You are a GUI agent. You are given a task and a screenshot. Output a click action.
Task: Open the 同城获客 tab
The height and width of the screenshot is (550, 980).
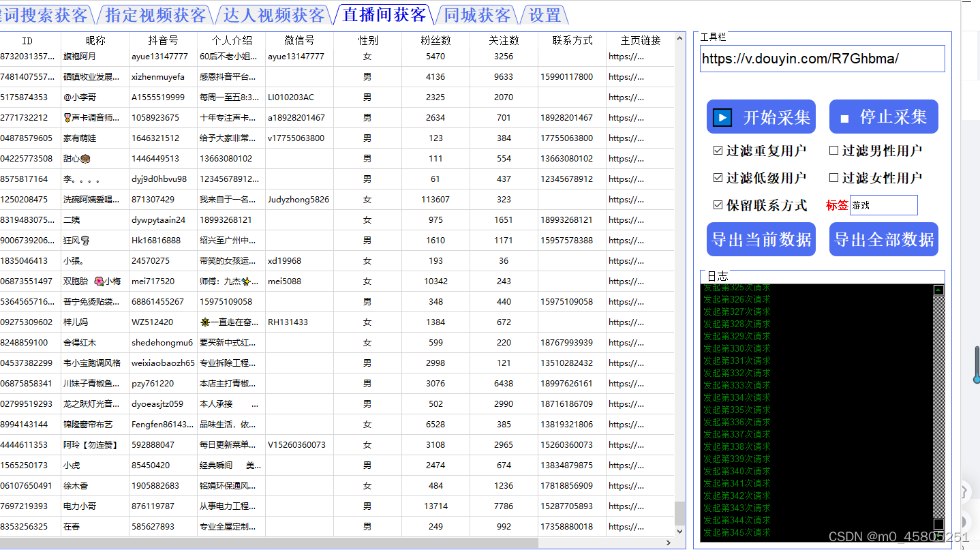coord(476,15)
